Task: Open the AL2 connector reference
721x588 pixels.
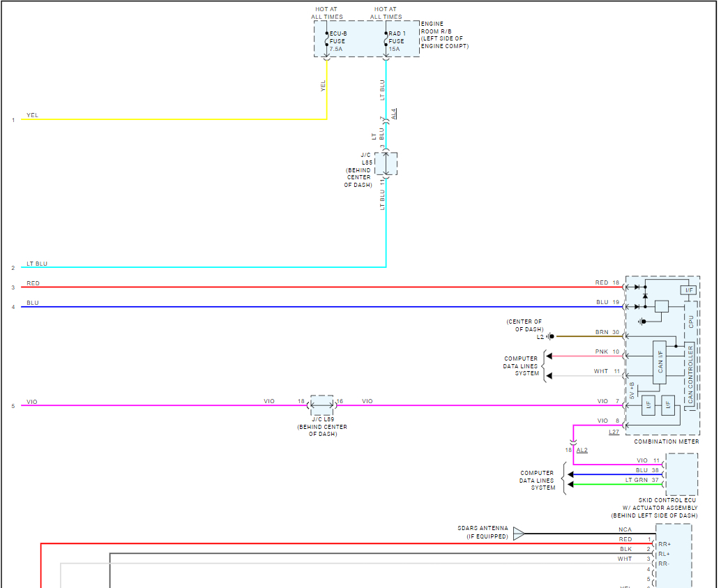Action: [x=582, y=451]
